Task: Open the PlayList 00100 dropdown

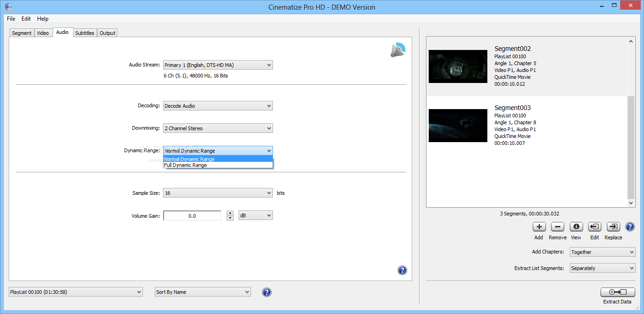Action: [76, 292]
